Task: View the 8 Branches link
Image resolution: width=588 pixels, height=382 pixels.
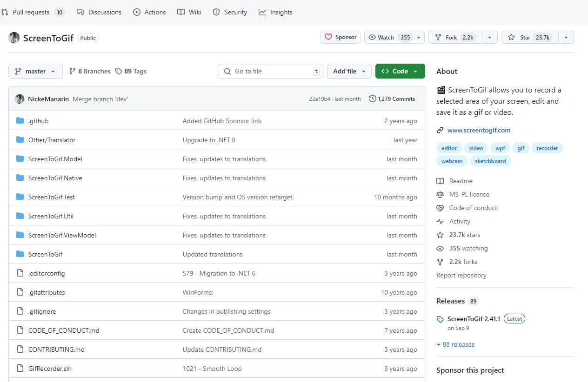Action: pos(90,71)
